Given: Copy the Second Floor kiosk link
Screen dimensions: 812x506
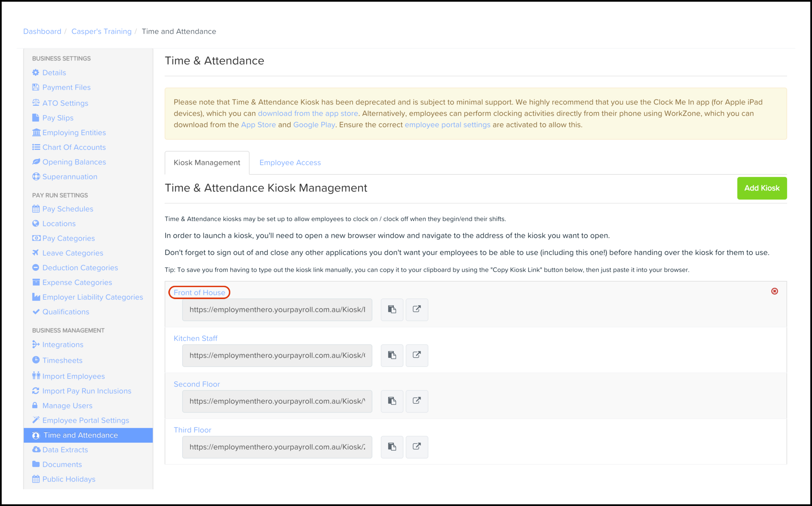Looking at the screenshot, I should [392, 401].
